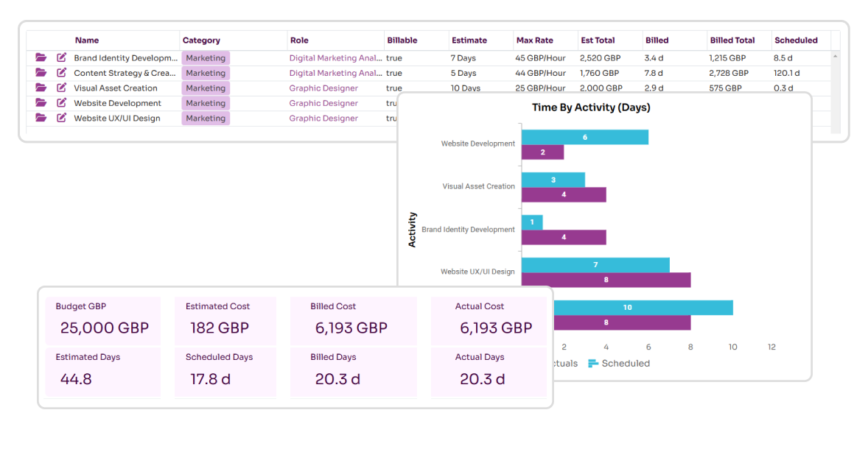Select Marketing tag in Website Development row
868x449 pixels.
click(206, 103)
